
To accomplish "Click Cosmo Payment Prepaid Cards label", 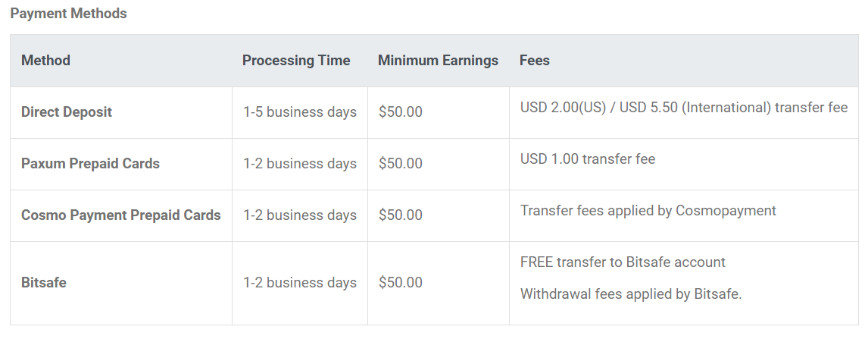I will pos(120,215).
